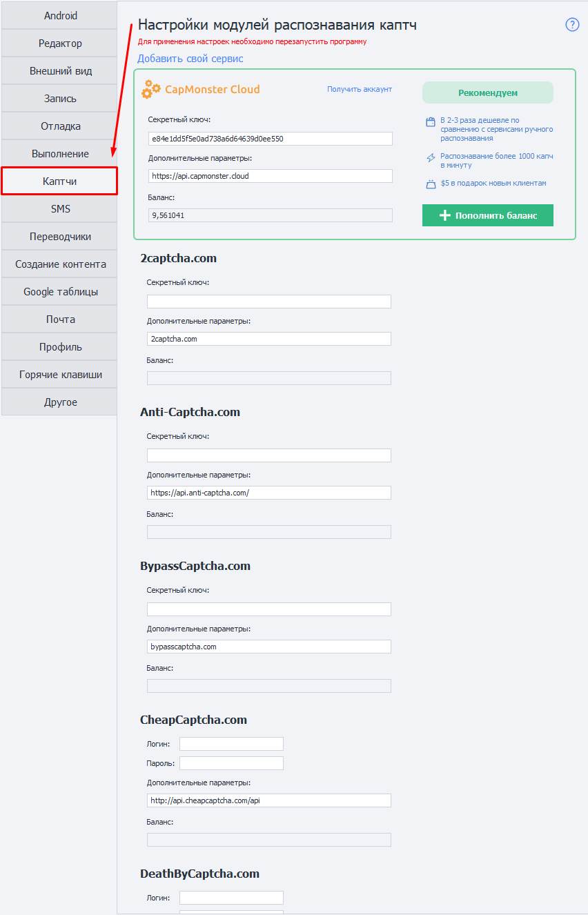The height and width of the screenshot is (915, 588).
Task: Click the gift icon beside $5 bonus text
Action: click(x=431, y=184)
